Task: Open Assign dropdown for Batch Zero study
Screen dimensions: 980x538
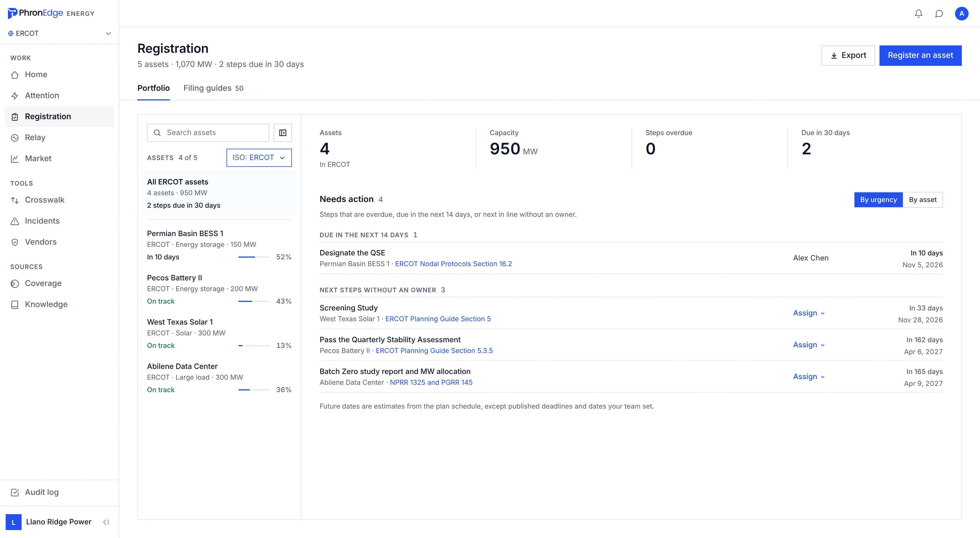Action: pyautogui.click(x=809, y=377)
